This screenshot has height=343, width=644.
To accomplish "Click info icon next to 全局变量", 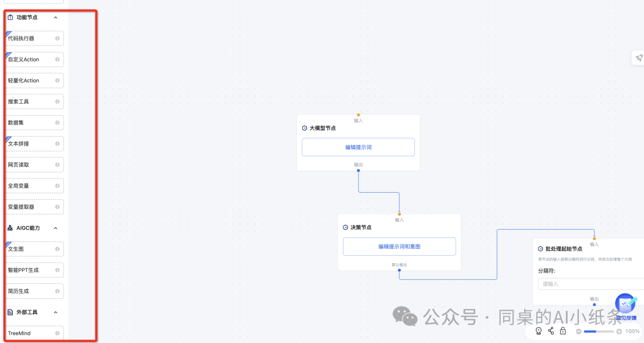I will tap(57, 186).
